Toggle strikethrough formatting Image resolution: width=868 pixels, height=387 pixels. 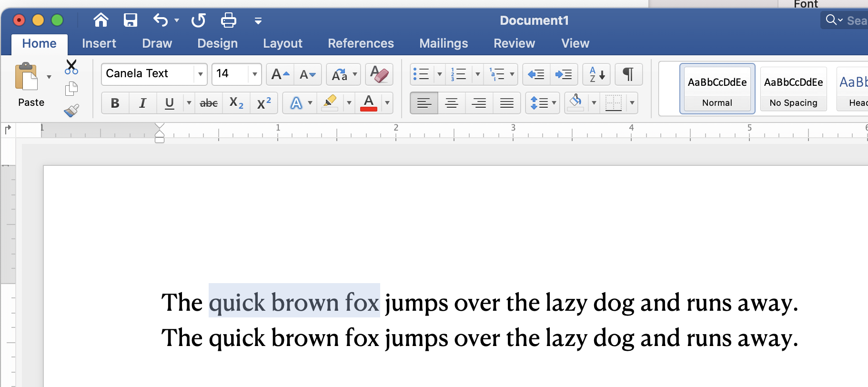(x=209, y=103)
